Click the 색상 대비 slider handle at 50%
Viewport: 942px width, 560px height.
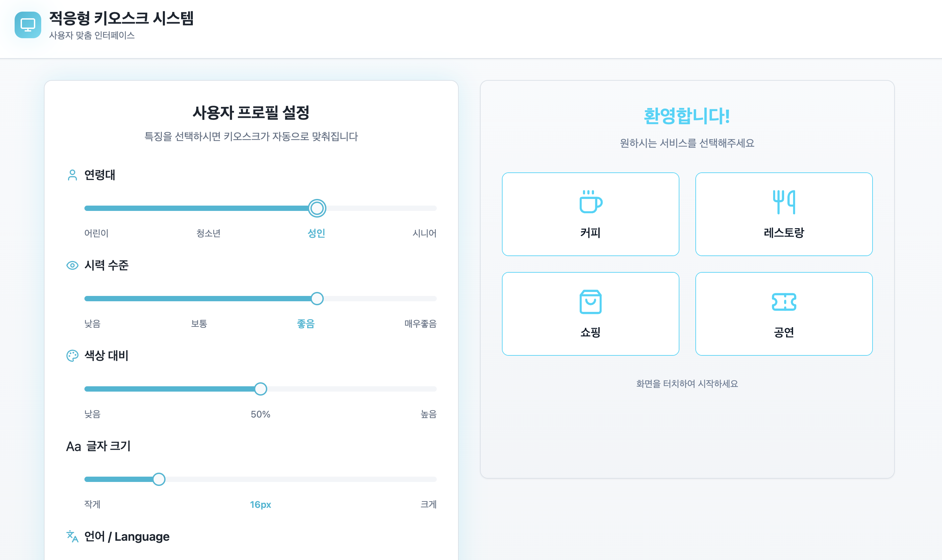click(260, 389)
